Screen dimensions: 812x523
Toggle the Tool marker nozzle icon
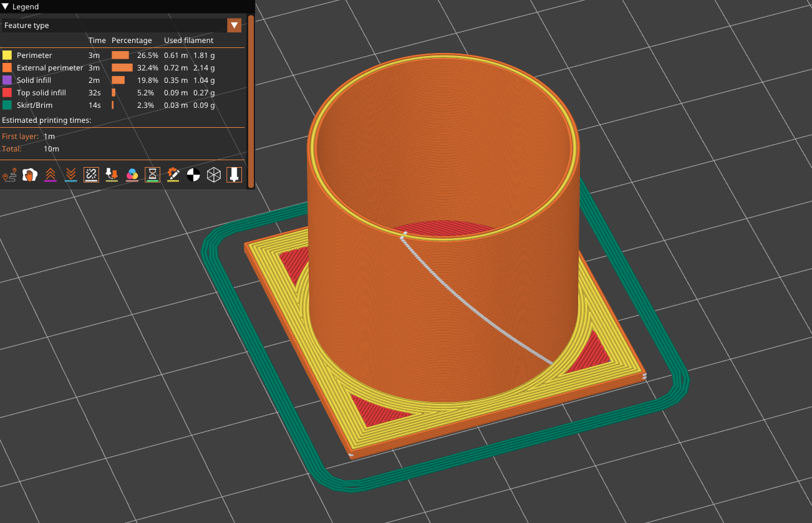click(x=234, y=175)
